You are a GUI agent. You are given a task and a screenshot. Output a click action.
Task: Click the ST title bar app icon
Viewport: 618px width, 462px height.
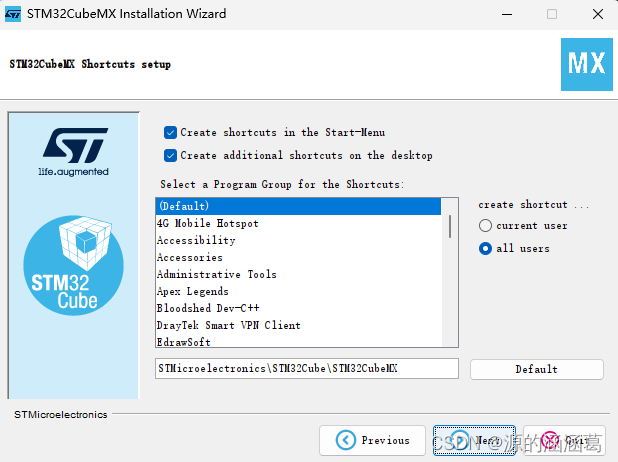coord(13,14)
